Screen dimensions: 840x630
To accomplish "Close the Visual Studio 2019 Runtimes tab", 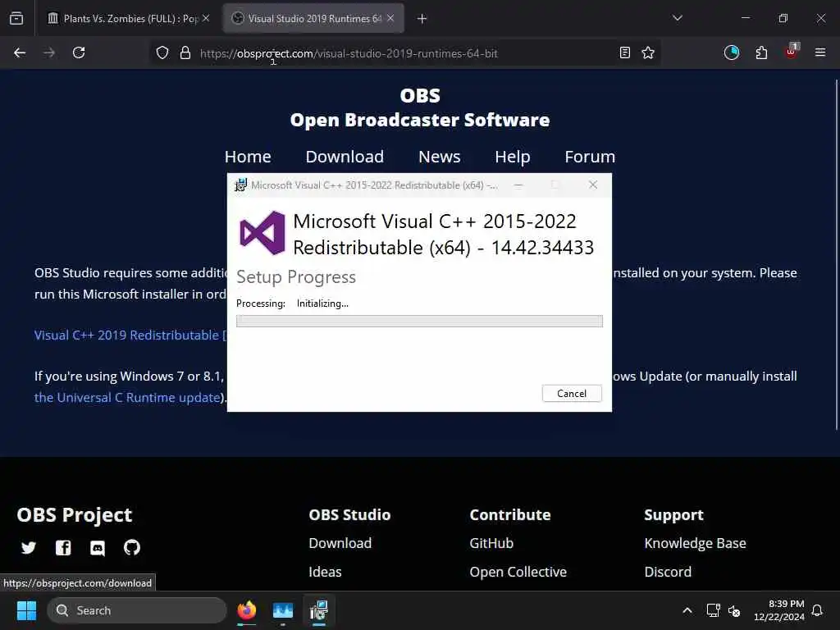I will tap(390, 18).
